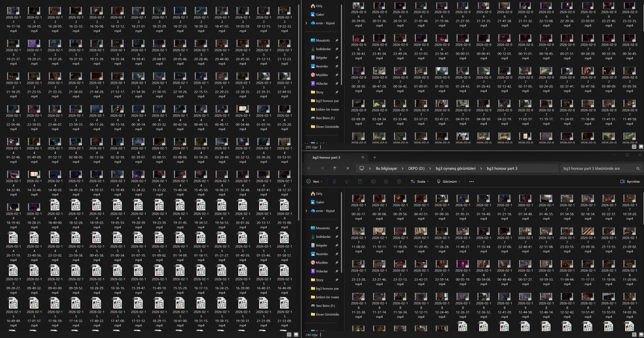This screenshot has height=338, width=644.
Task: Click the Rename icon in the toolbar
Action: (x=373, y=182)
